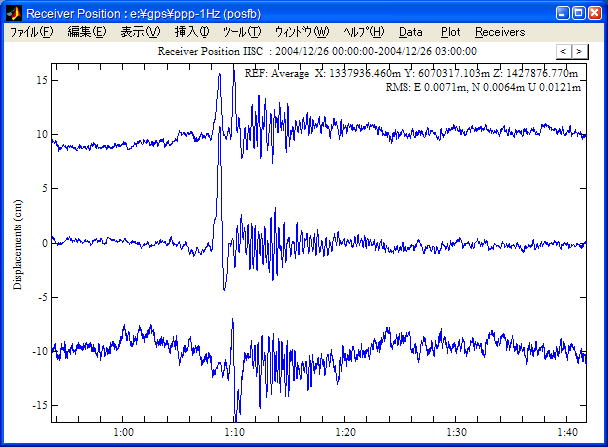Open the ファイル(F) menu
This screenshot has height=447, width=608.
point(32,32)
